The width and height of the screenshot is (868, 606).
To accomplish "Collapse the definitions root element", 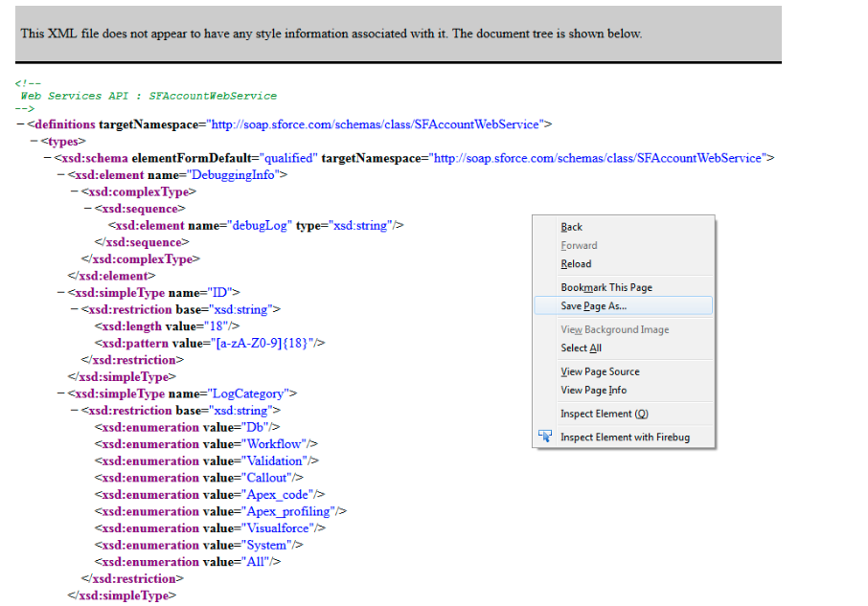I will 20,124.
